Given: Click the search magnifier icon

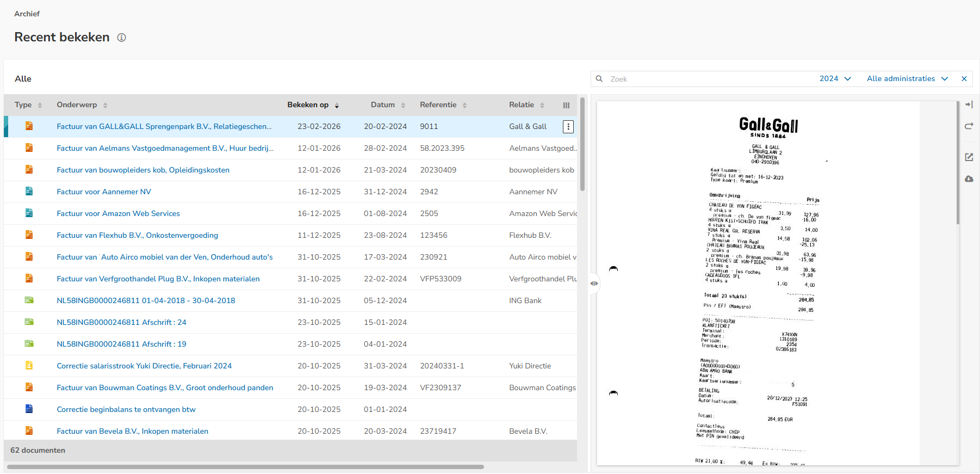Looking at the screenshot, I should click(x=599, y=79).
